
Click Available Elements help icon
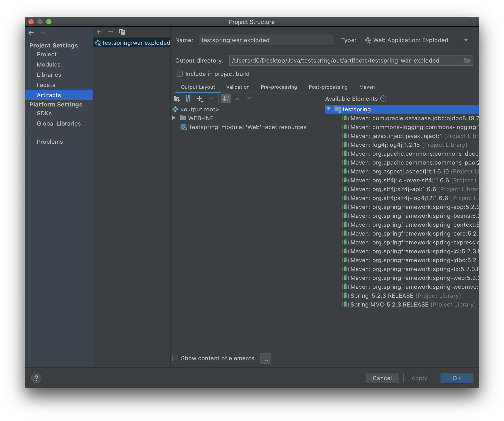coord(384,99)
